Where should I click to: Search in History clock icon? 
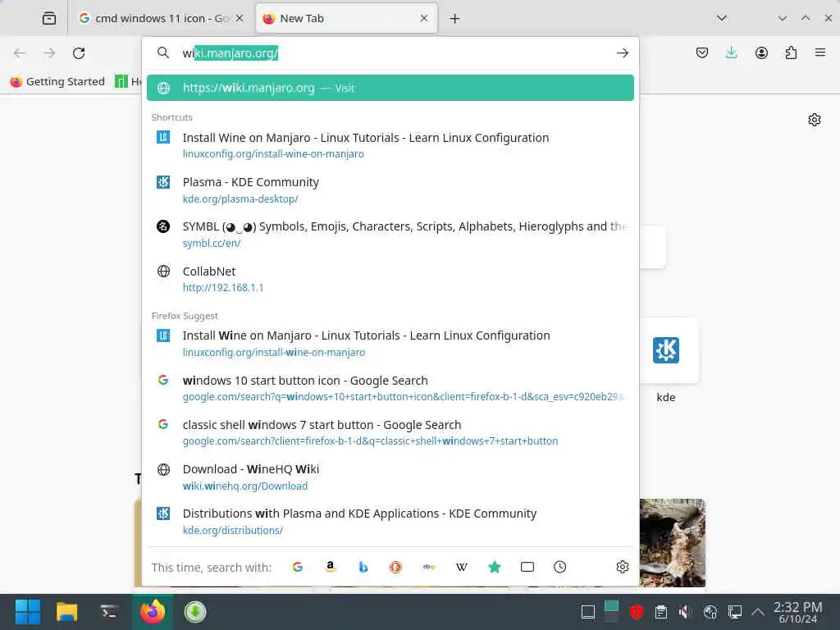coord(559,567)
